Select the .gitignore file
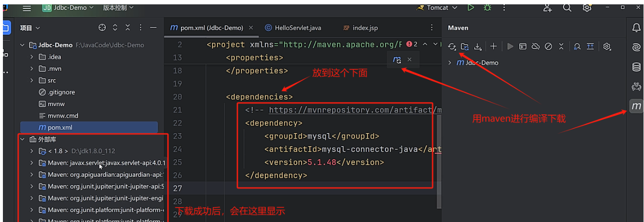Screen dimensions: 644x222 (x=57, y=92)
